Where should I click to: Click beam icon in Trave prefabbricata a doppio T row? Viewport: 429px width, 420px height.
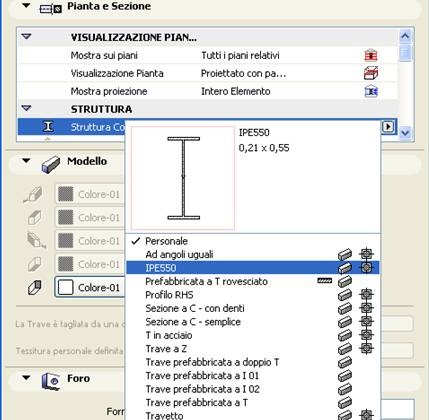345,362
